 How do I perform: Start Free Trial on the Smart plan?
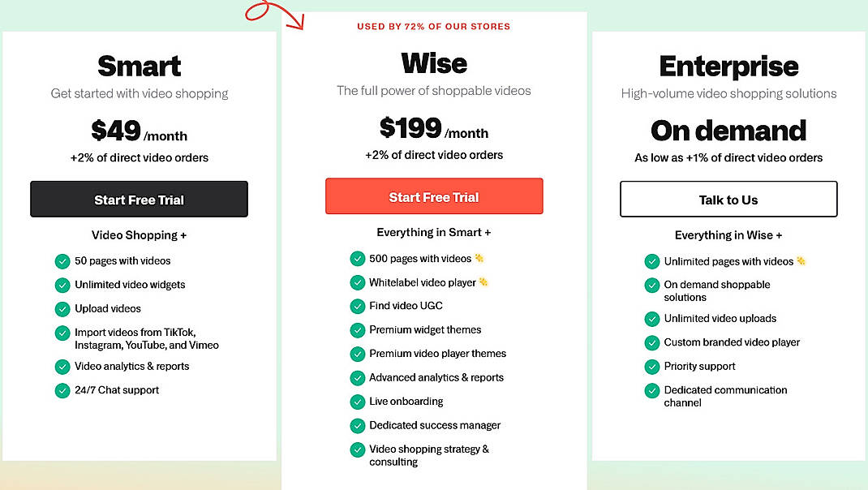[139, 199]
